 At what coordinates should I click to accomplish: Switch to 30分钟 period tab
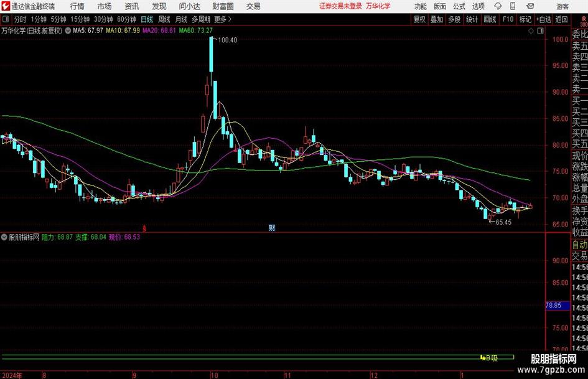point(103,19)
